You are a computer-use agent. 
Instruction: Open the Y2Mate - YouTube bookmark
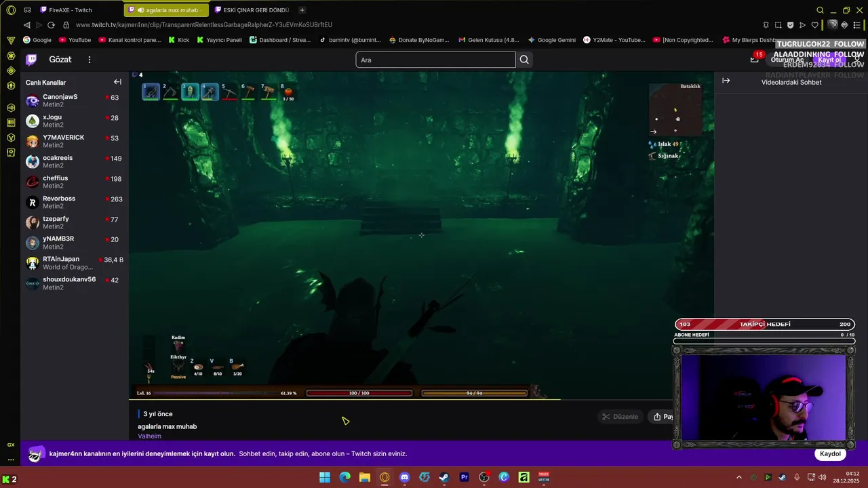tap(614, 40)
